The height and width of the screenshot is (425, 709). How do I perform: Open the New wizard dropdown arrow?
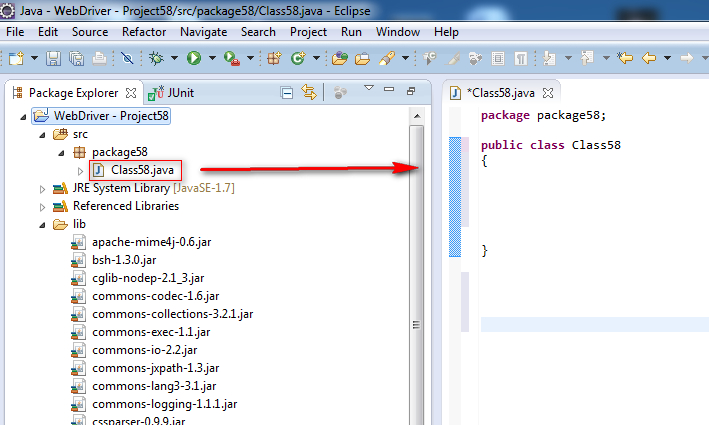[x=34, y=58]
